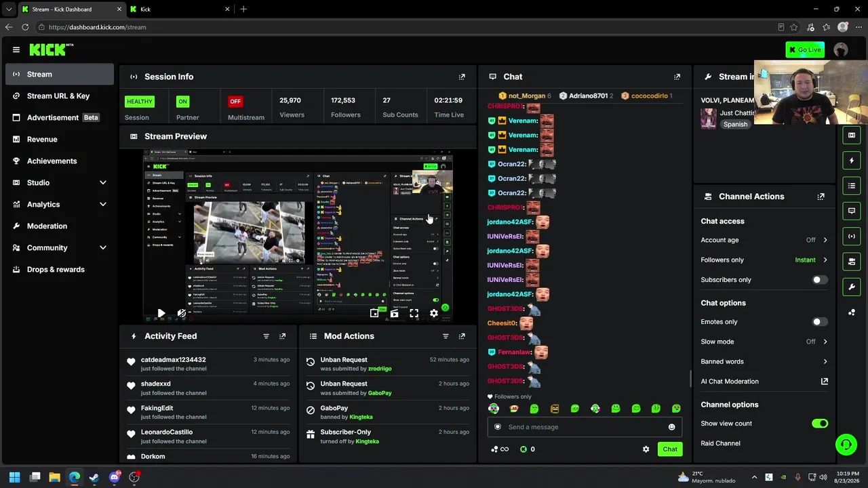Open the green support headset button

click(x=846, y=445)
